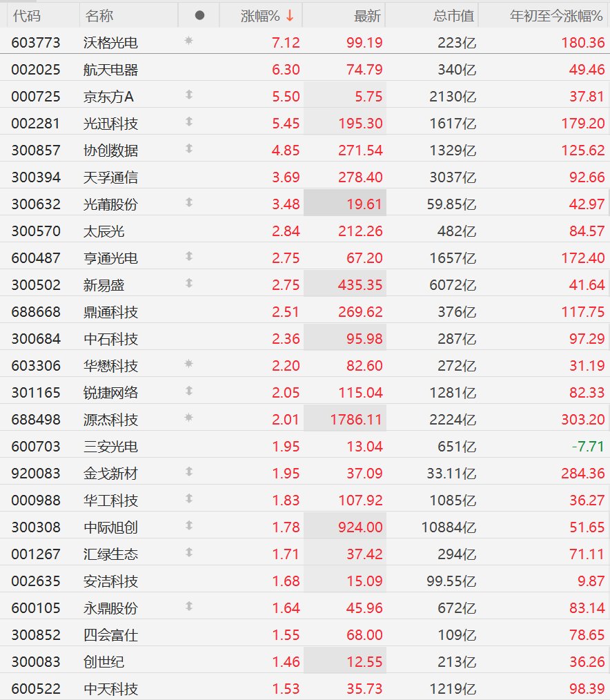Click the star-burst icon beside 华懋科技
Image resolution: width=610 pixels, height=700 pixels.
tap(189, 364)
